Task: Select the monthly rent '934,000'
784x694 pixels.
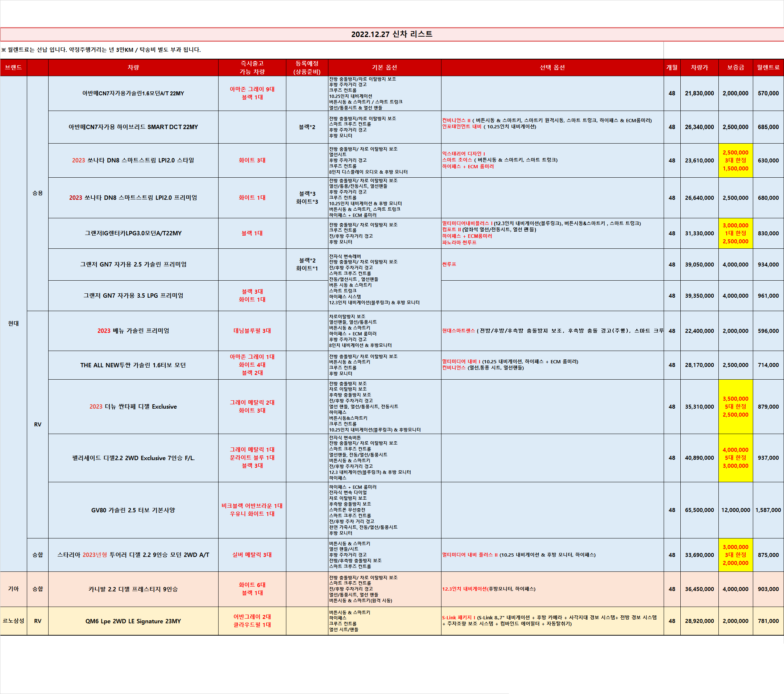Action: click(768, 264)
